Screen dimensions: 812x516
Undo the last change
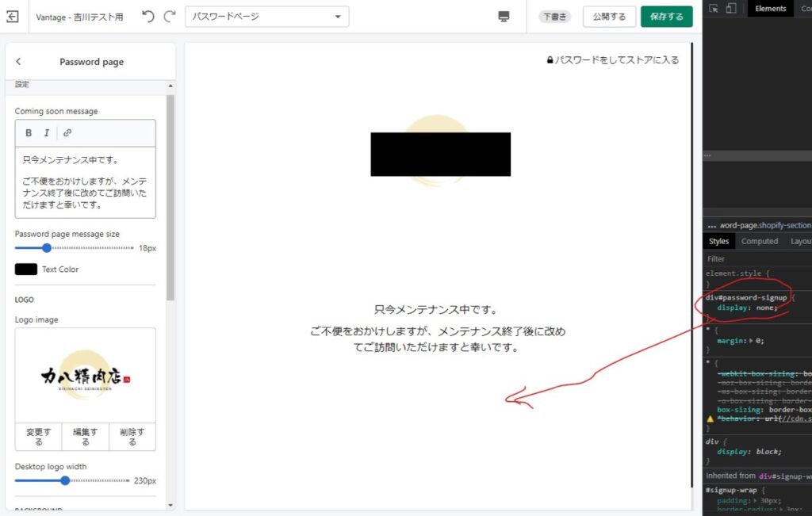pos(148,17)
